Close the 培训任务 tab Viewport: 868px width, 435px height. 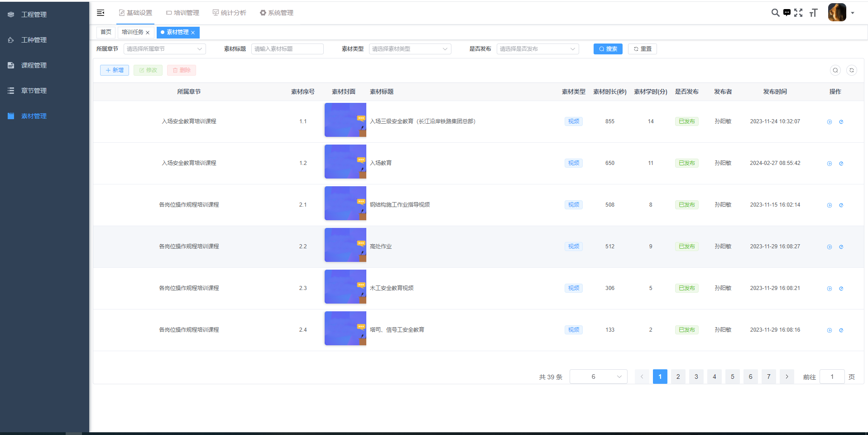148,33
